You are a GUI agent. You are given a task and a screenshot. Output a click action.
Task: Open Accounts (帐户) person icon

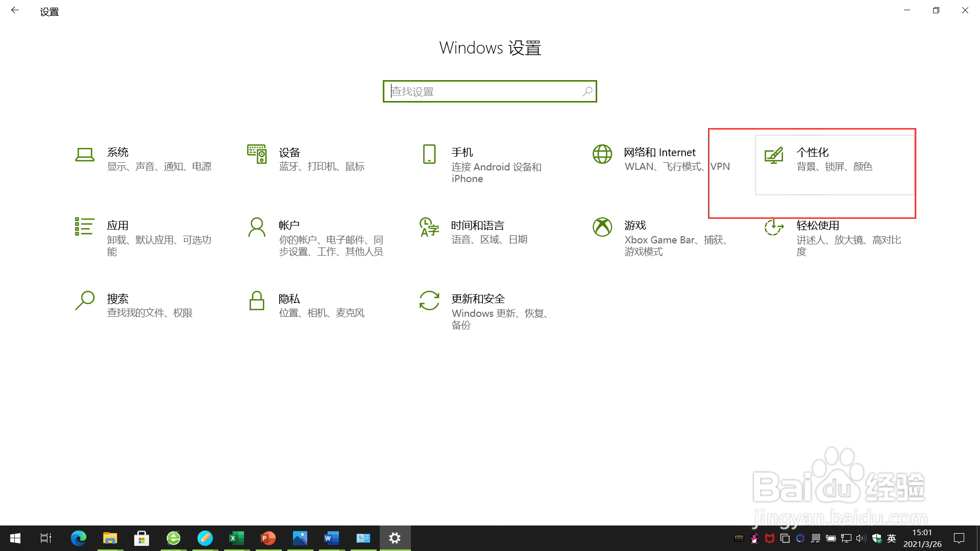click(x=257, y=228)
